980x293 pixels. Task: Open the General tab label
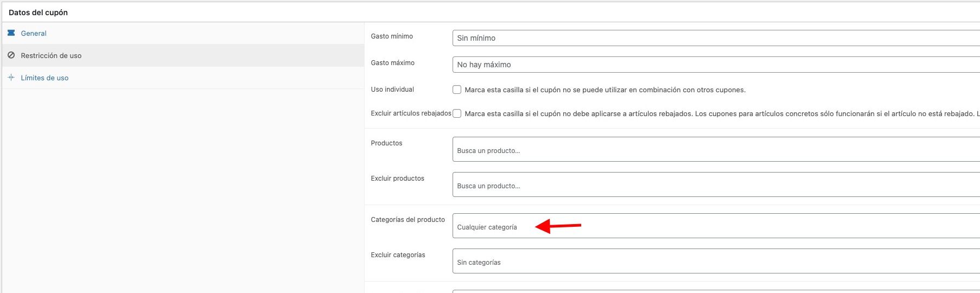tap(34, 33)
